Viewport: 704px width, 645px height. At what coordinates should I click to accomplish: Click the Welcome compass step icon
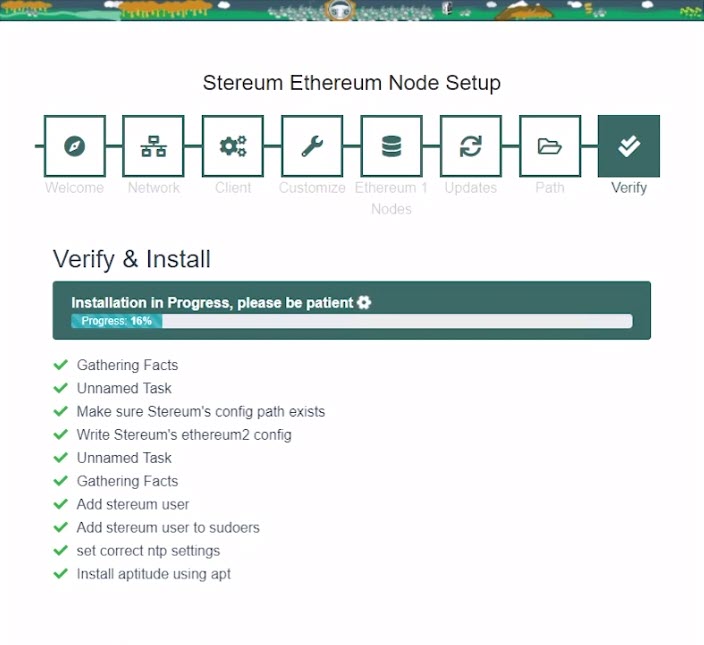click(x=75, y=146)
